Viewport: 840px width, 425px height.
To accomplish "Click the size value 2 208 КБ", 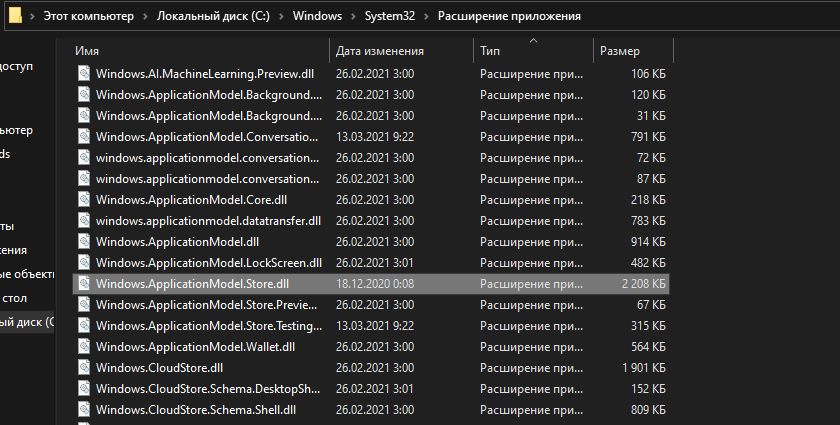I will tap(643, 284).
